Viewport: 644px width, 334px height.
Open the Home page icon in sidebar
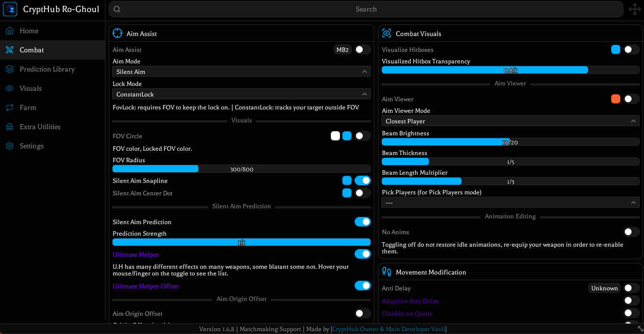pyautogui.click(x=10, y=31)
